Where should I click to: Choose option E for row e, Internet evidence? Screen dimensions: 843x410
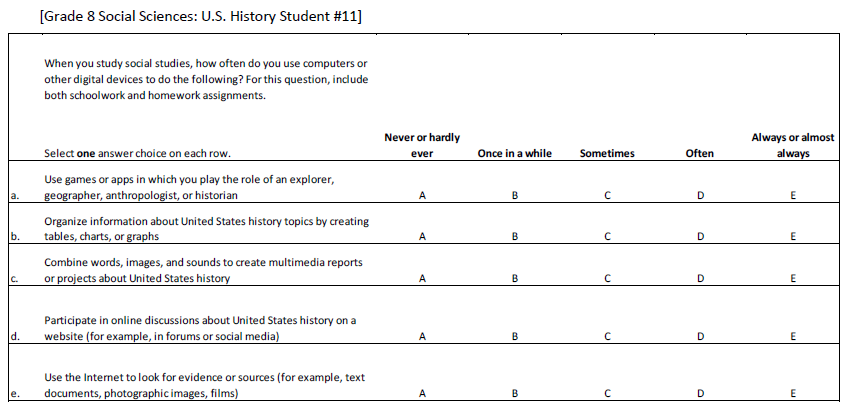pos(792,394)
